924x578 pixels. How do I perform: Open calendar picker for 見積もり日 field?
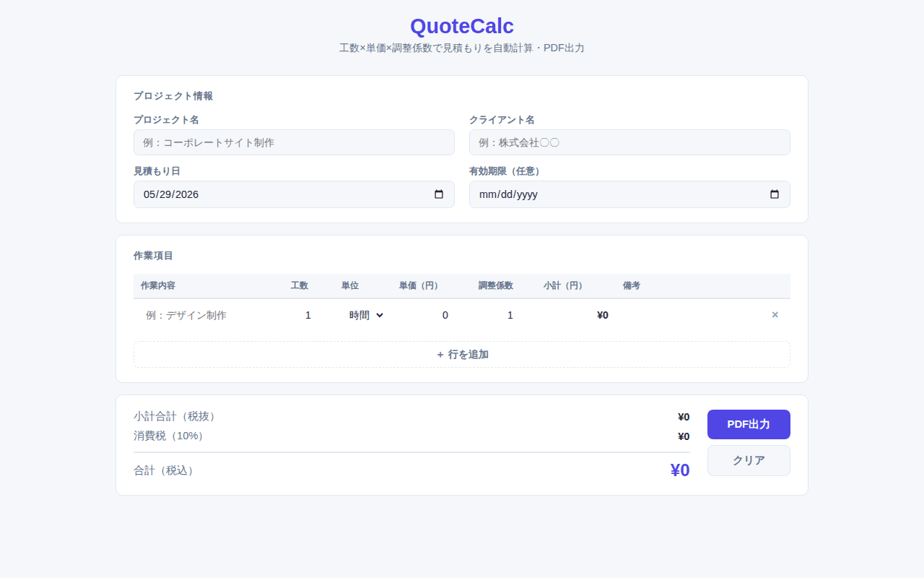tap(439, 194)
